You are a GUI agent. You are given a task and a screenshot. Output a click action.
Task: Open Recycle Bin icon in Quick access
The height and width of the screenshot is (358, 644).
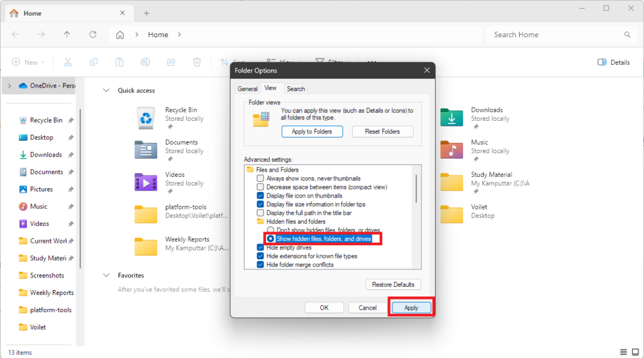tap(146, 116)
